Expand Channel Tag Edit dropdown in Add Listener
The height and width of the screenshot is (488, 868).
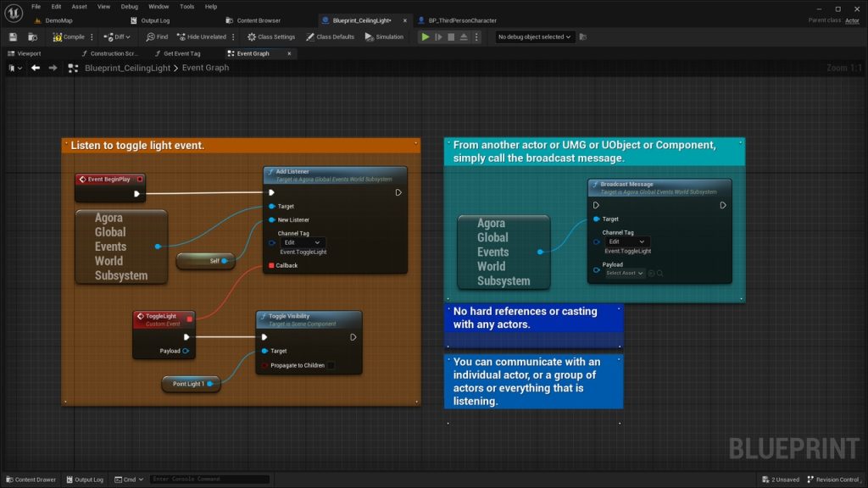coord(302,242)
